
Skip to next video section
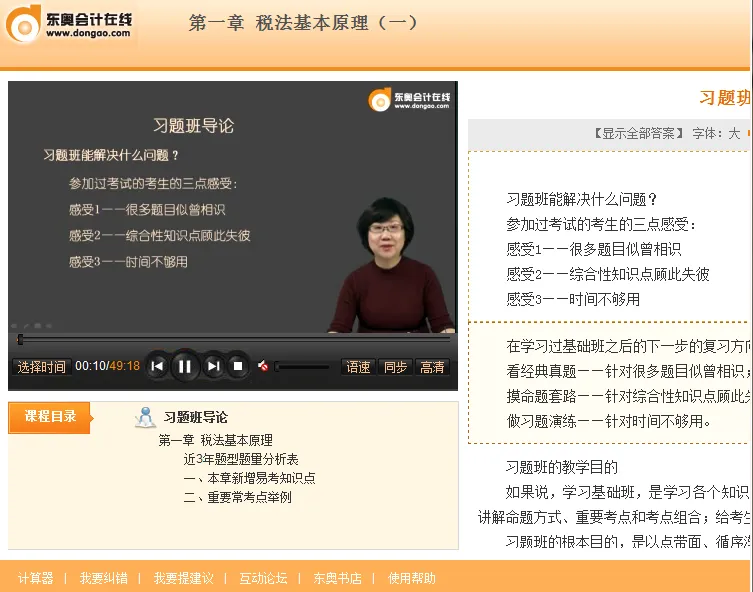point(213,366)
